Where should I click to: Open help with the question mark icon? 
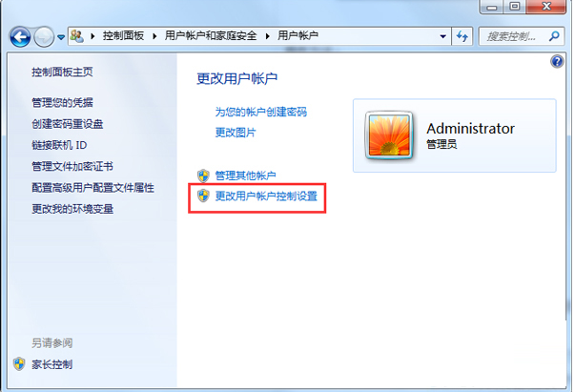click(557, 61)
